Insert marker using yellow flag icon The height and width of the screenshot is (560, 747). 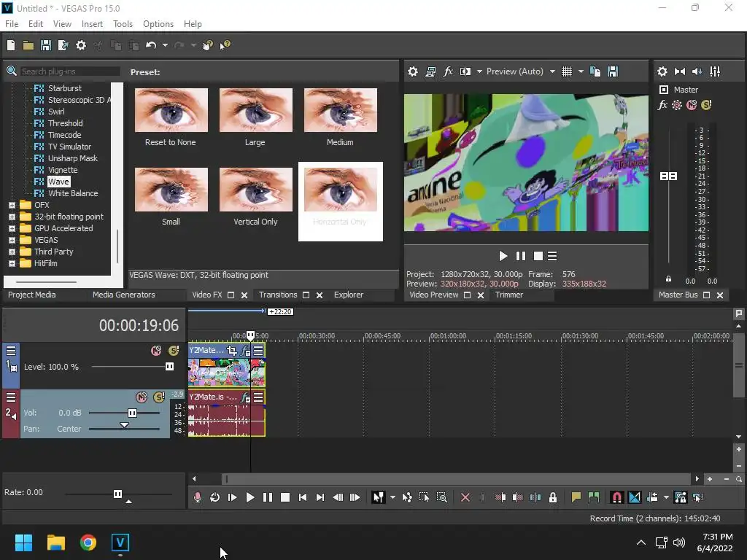point(576,497)
